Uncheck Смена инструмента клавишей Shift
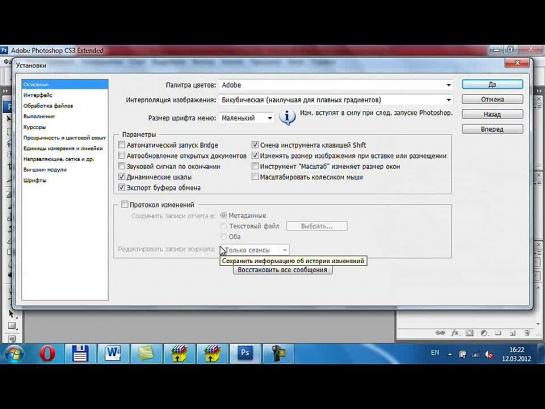This screenshot has width=545, height=409. (x=255, y=145)
